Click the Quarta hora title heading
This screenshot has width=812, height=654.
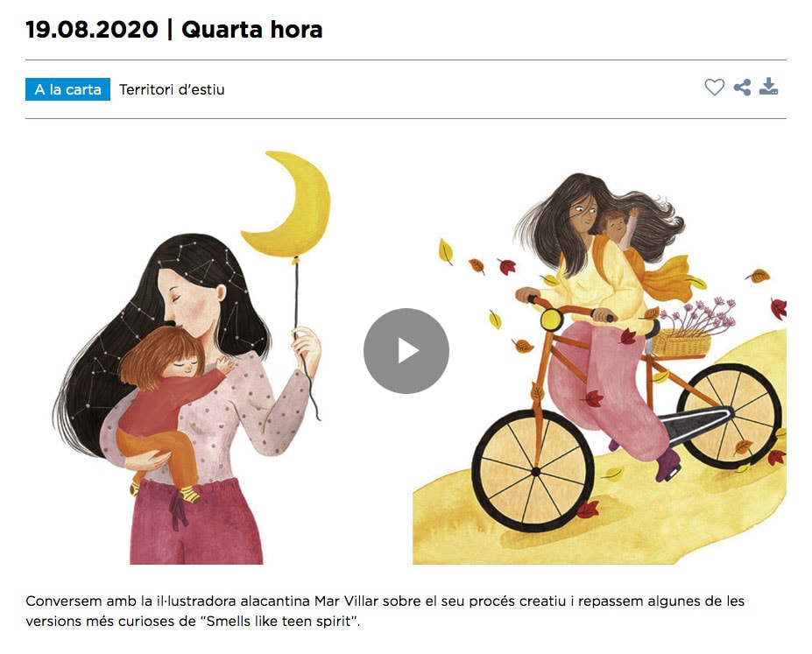[x=251, y=30]
